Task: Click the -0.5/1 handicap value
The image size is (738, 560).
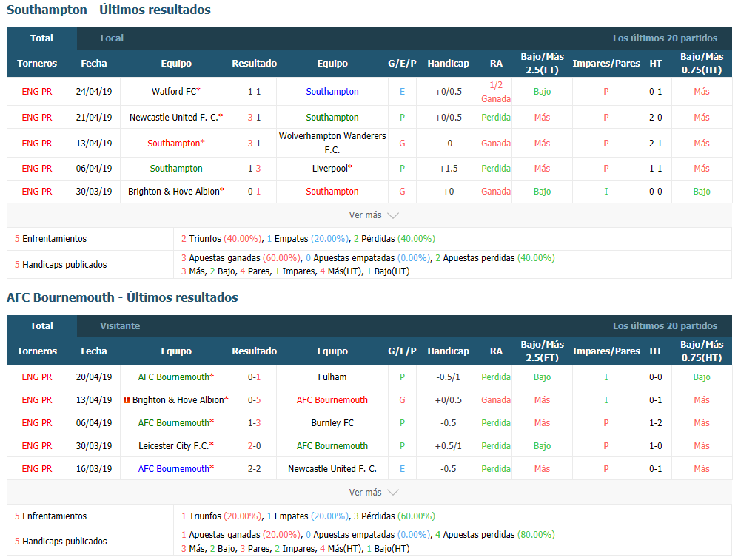Action: 448,377
